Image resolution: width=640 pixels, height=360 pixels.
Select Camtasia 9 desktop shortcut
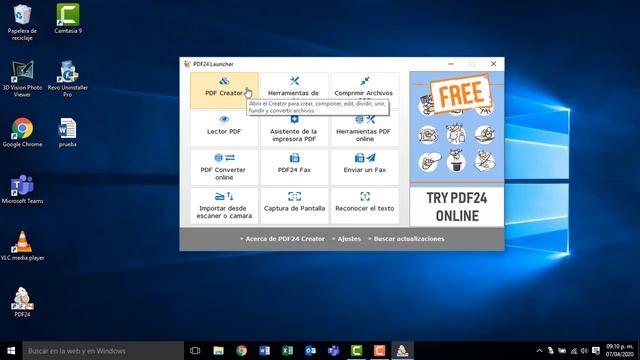click(x=68, y=19)
